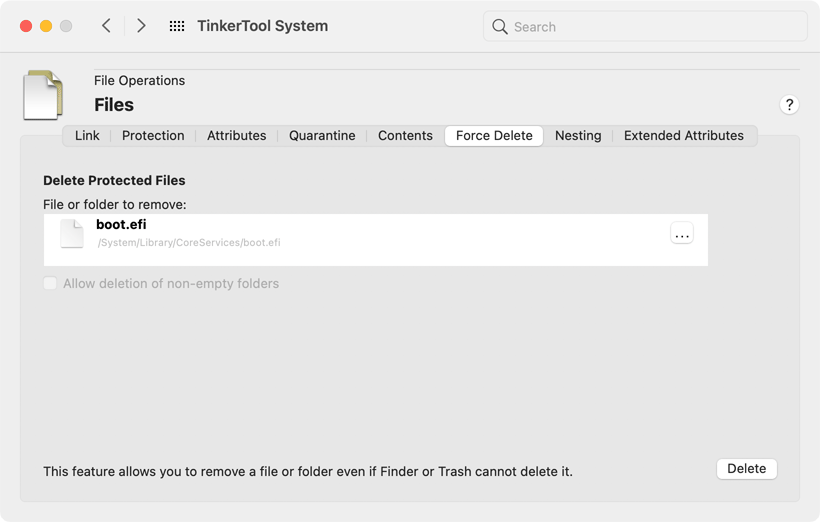Open the Attributes tab
This screenshot has width=820, height=522.
236,135
